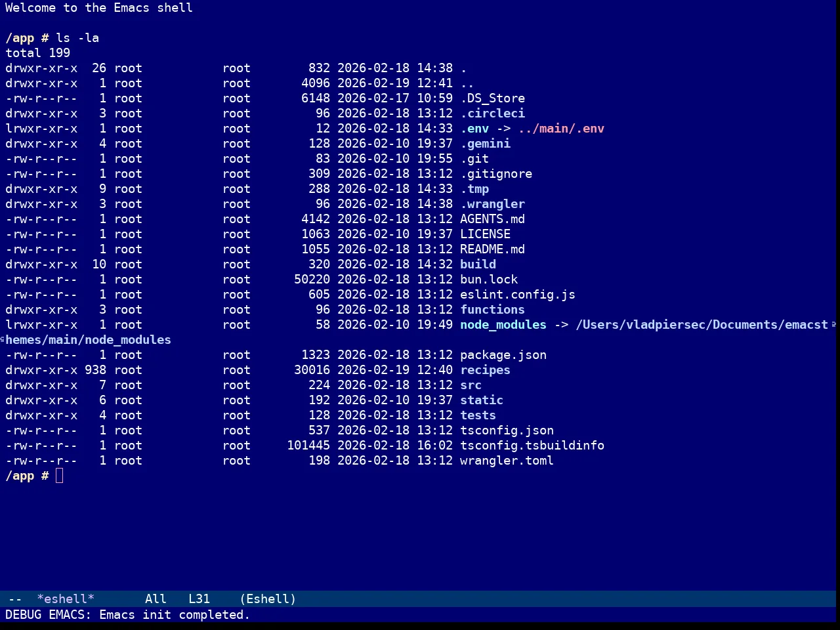
Task: Select the ../main/.env symlink target
Action: pyautogui.click(x=561, y=129)
